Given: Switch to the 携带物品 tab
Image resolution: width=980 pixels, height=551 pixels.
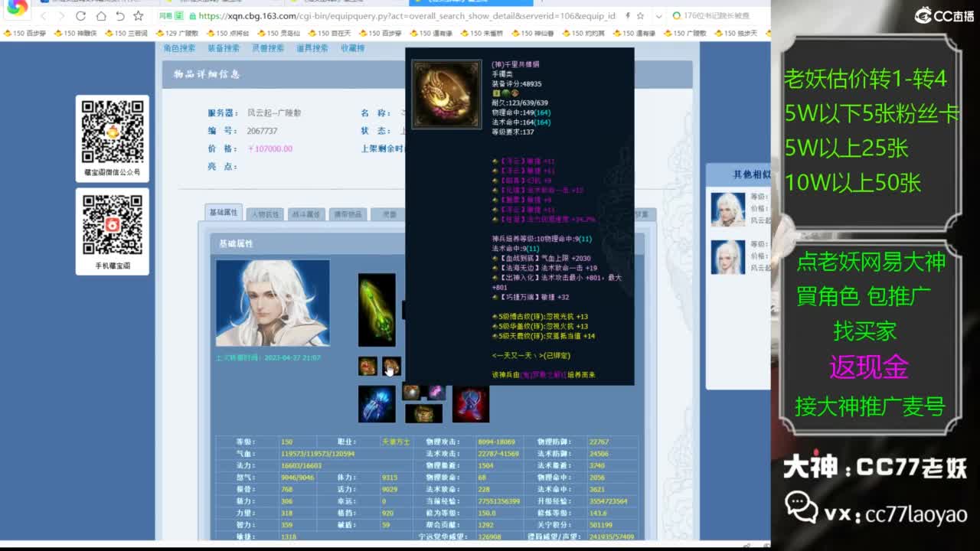Looking at the screenshot, I should [348, 214].
